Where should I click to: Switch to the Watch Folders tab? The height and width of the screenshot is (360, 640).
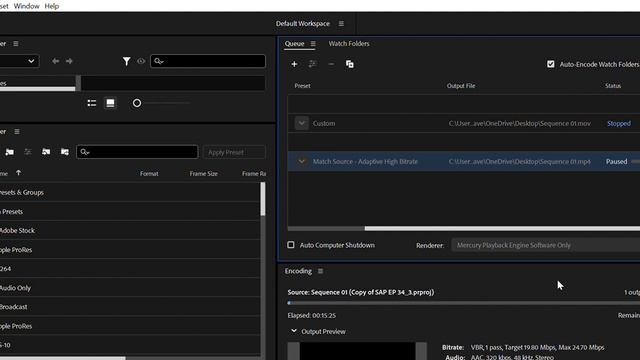349,44
